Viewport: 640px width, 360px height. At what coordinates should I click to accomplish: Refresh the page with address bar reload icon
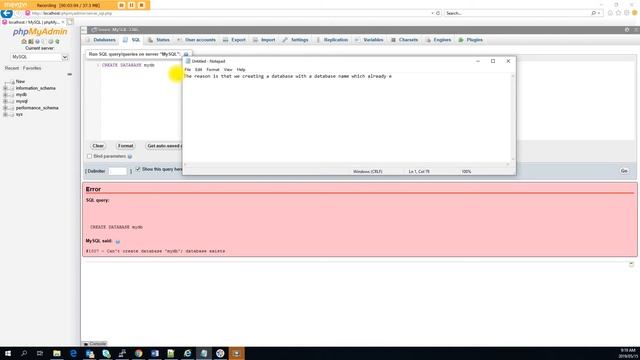438,13
